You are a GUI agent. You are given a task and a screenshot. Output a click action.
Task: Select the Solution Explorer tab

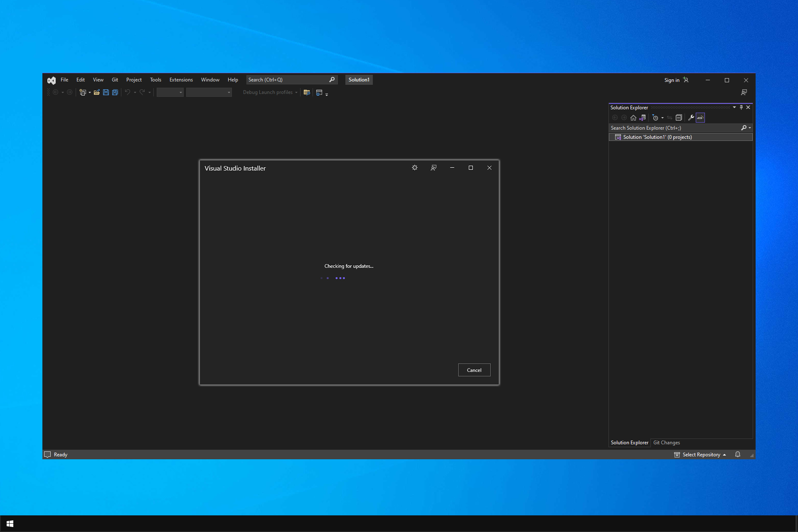[x=629, y=442]
